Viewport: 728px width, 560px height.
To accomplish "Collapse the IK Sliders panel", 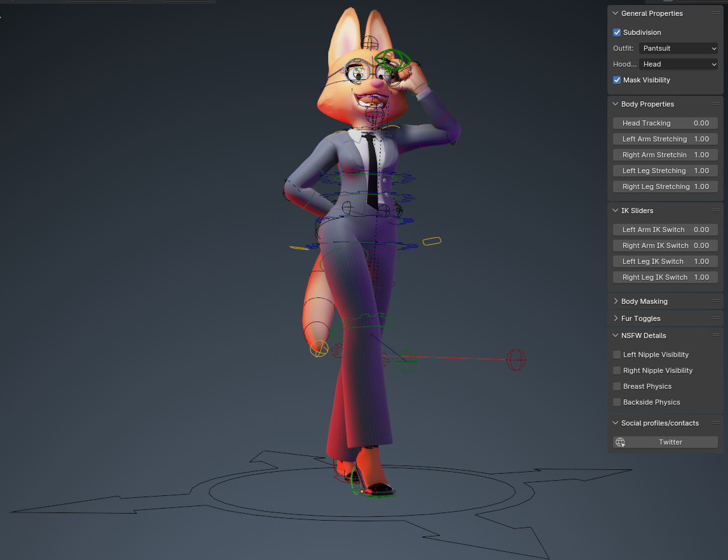I will tap(615, 211).
